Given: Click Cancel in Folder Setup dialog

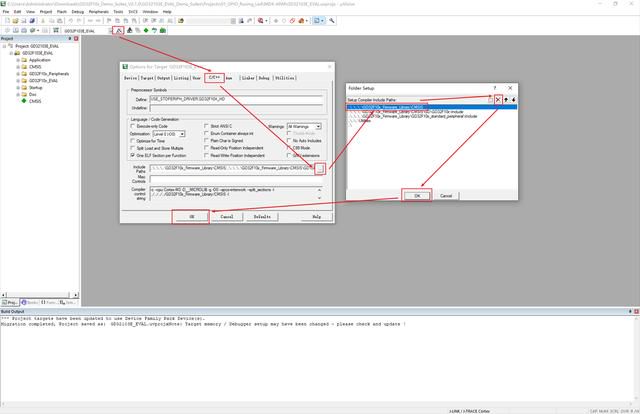Looking at the screenshot, I should [x=446, y=196].
